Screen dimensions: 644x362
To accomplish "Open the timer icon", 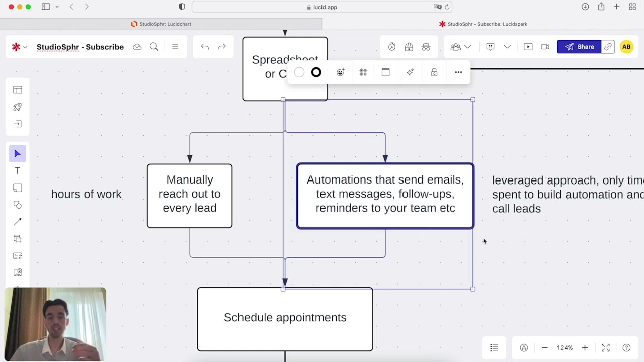I will click(x=392, y=47).
